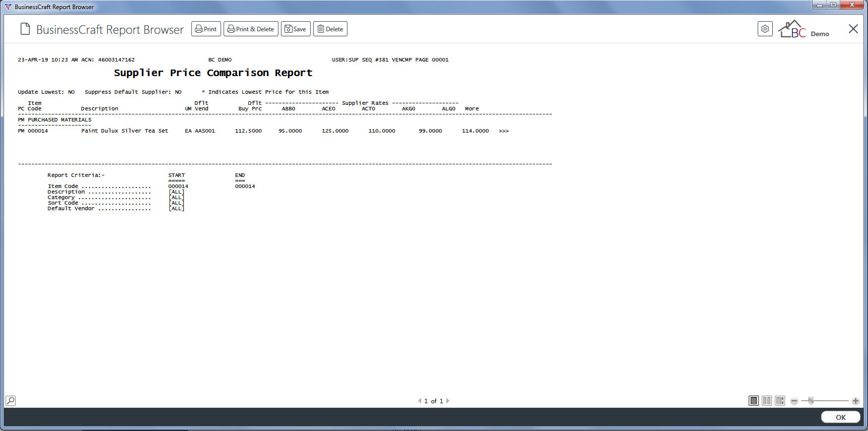Click the 'BC DEMO' header text
Viewport: 868px width, 431px height.
[x=220, y=60]
